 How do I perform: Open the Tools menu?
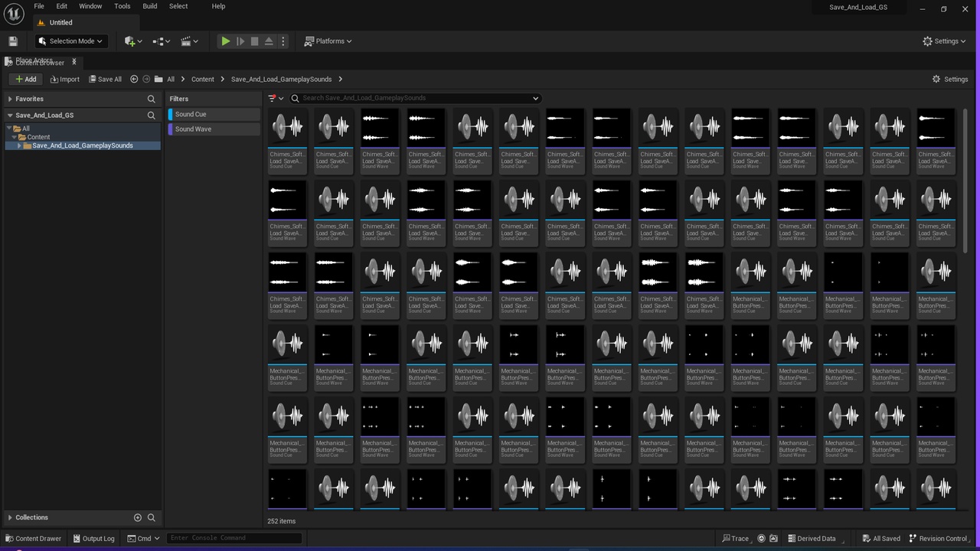tap(122, 6)
